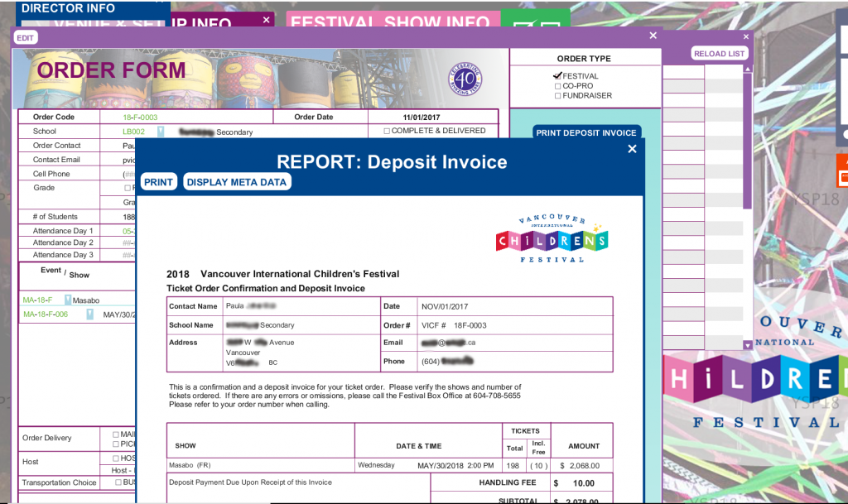Click the Attendance Day 2 label
The width and height of the screenshot is (848, 504).
coord(63,242)
